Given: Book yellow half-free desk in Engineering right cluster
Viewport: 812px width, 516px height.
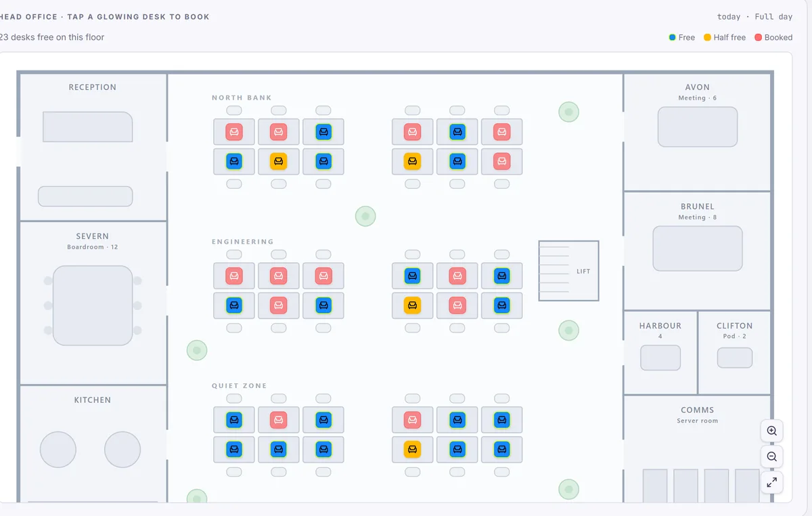Looking at the screenshot, I should (x=413, y=305).
